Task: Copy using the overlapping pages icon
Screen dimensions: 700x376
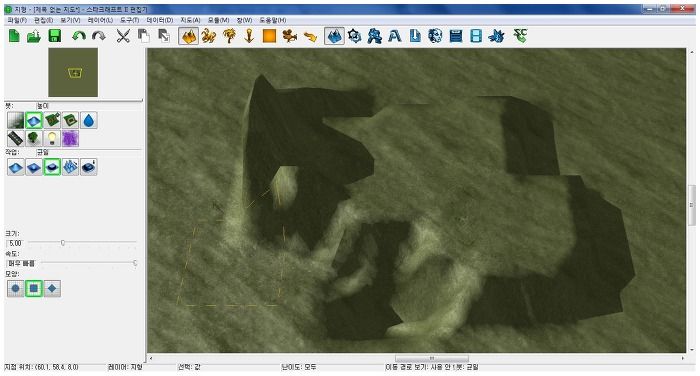Action: (143, 36)
